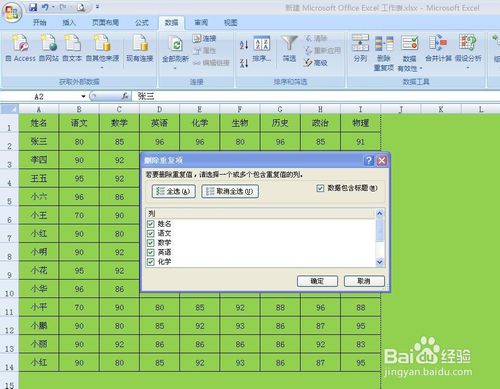Viewport: 500px width, 389px height.
Task: Uncheck the 姓名 column checkbox
Action: click(151, 224)
